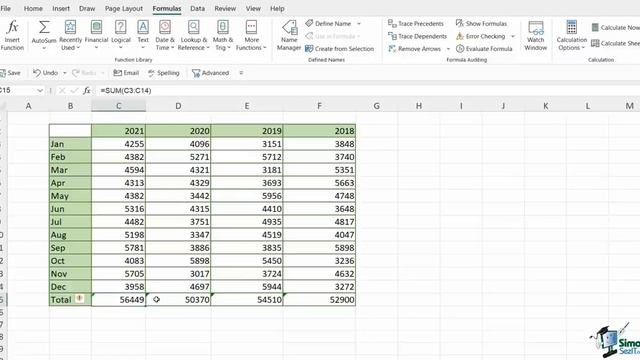Viewport: 640px width, 360px height.
Task: Expand the Remove Arrows dropdown arrow
Action: [x=448, y=49]
